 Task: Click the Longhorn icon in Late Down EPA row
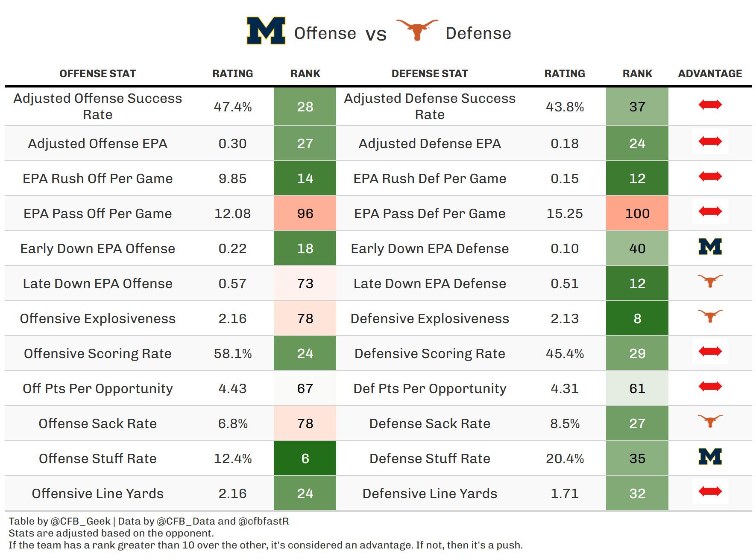[x=710, y=281]
